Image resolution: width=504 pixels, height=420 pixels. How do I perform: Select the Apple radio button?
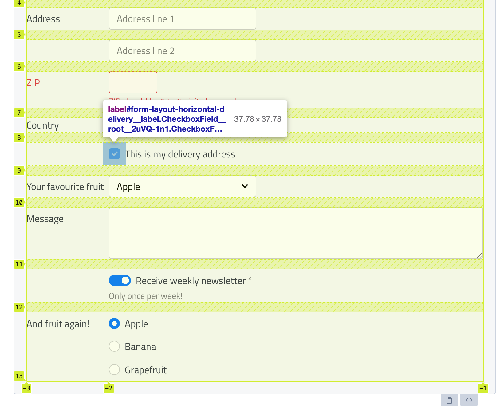click(114, 323)
